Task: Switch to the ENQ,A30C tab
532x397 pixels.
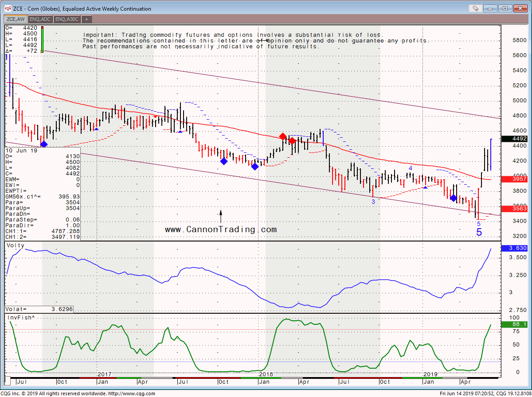Action: (66, 19)
